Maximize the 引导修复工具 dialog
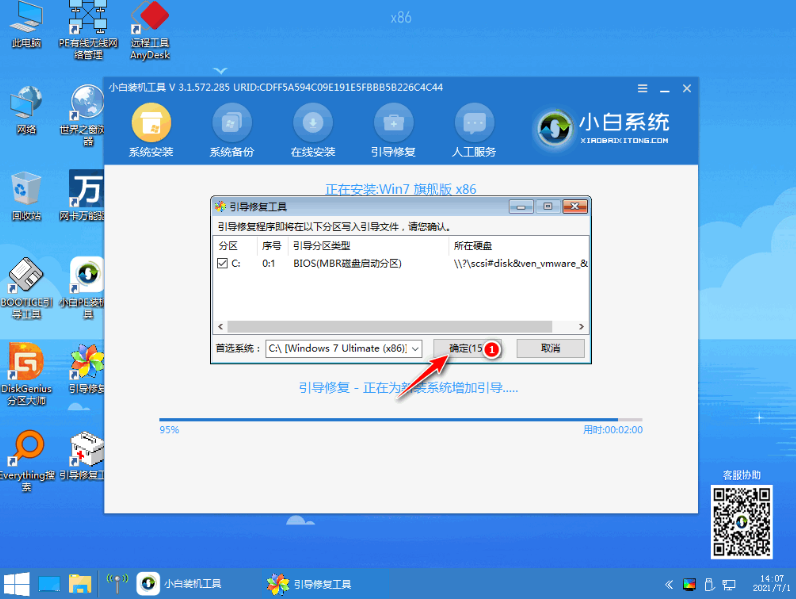The height and width of the screenshot is (599, 796). click(548, 206)
